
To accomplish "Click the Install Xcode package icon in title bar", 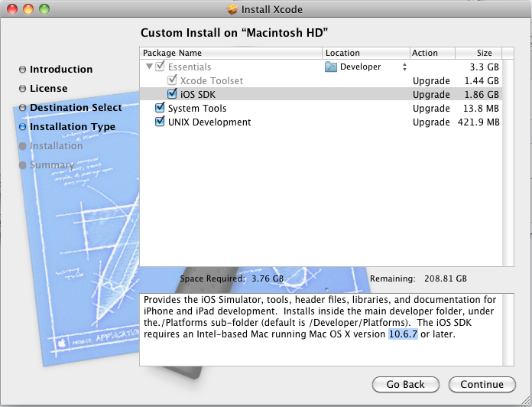I will point(232,9).
